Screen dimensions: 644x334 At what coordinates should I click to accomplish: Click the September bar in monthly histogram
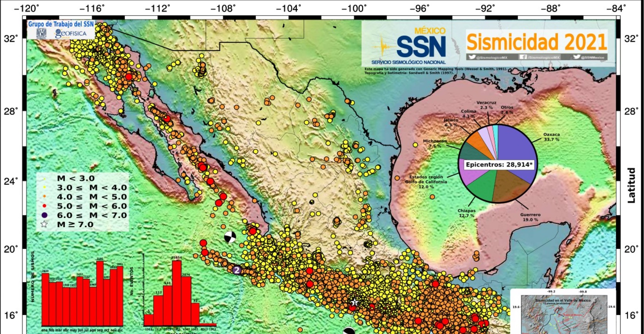click(100, 293)
